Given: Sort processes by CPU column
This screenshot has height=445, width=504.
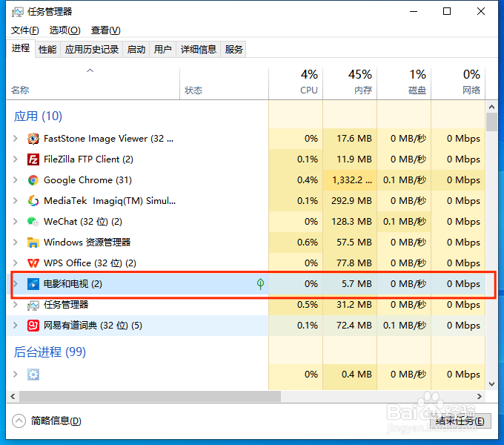Looking at the screenshot, I should click(x=296, y=84).
